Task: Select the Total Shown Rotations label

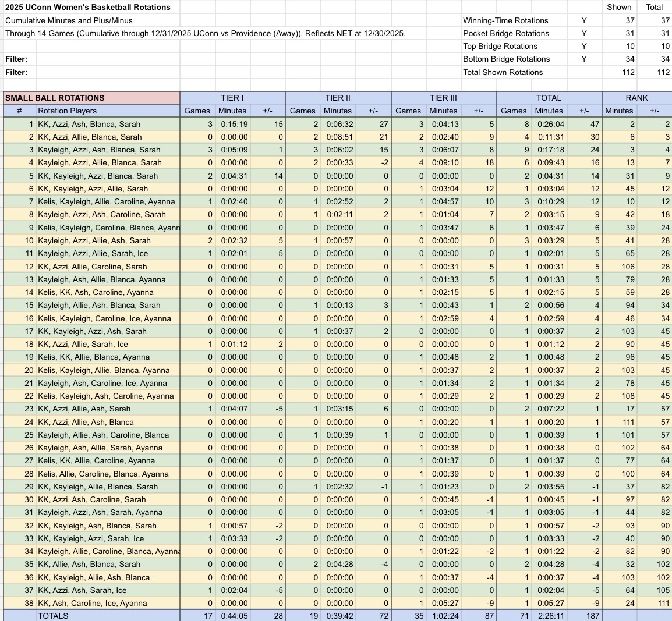Action: point(503,72)
